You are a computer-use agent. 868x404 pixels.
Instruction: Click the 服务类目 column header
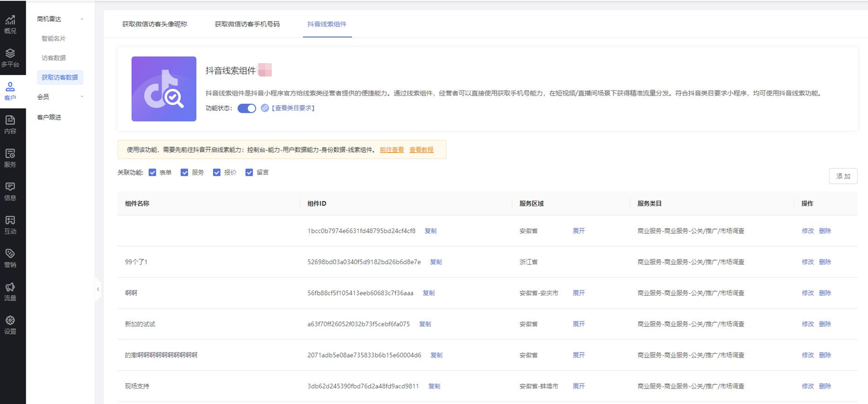pyautogui.click(x=650, y=203)
